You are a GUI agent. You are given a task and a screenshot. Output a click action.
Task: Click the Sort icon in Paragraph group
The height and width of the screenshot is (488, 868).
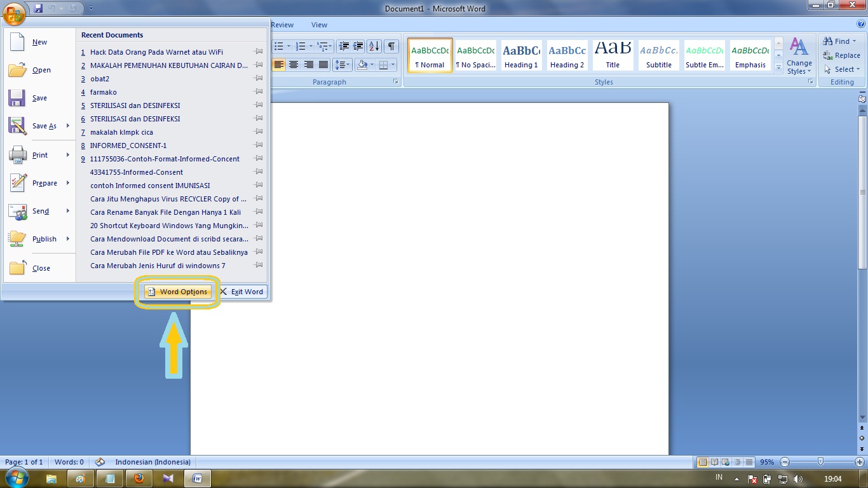374,46
